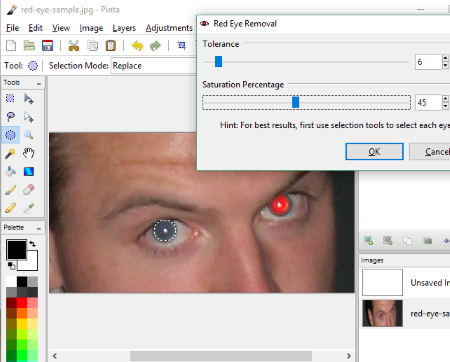Select the Zoom magnifier tool

click(29, 135)
